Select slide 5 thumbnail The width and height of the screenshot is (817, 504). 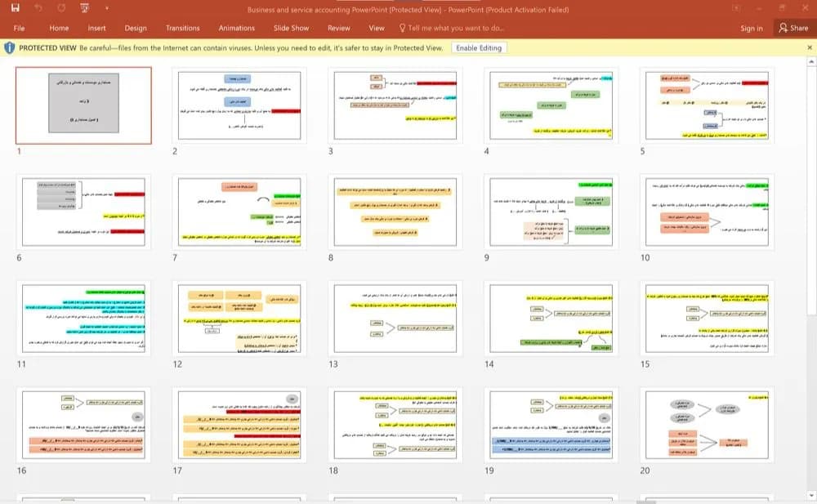click(707, 105)
